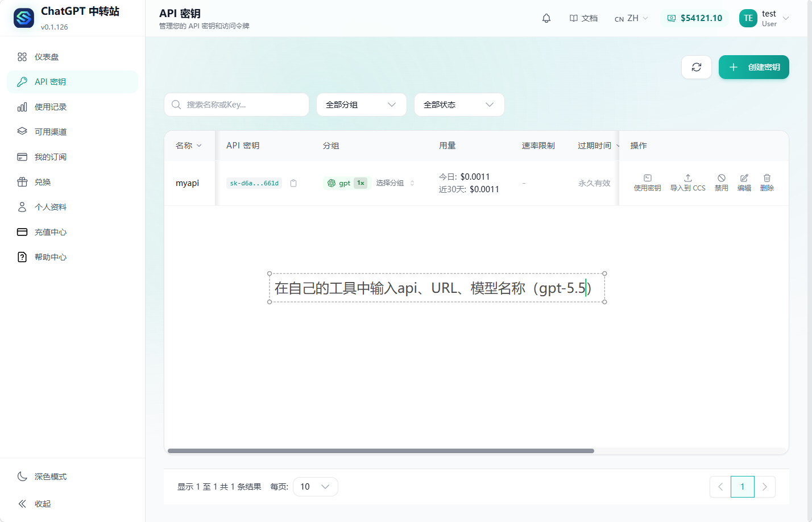The height and width of the screenshot is (522, 812).
Task: Go to previous page arrow
Action: tap(720, 487)
